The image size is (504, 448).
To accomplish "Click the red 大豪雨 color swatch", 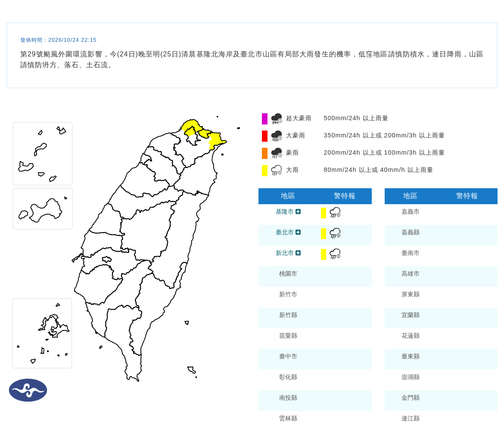I will (x=264, y=136).
